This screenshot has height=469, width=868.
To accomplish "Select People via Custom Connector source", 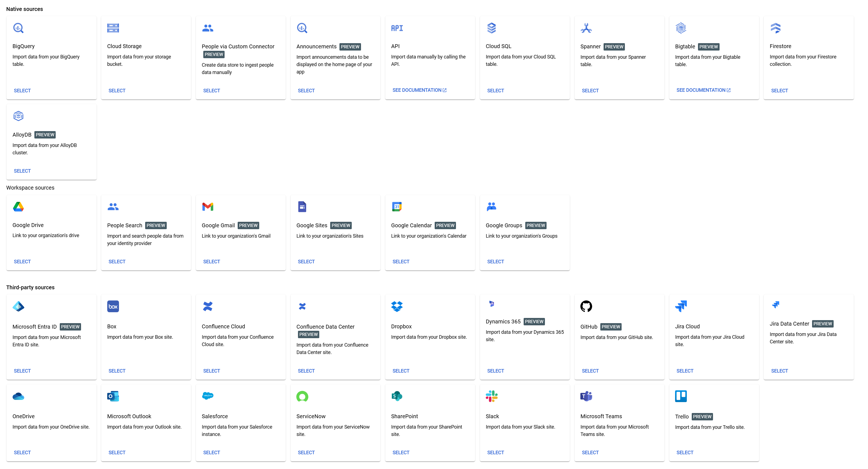I will [211, 90].
